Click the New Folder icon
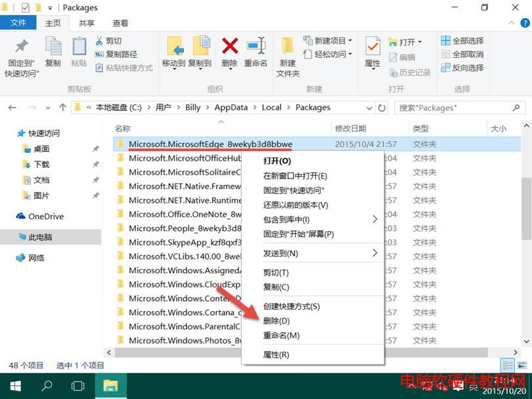 pyautogui.click(x=288, y=52)
